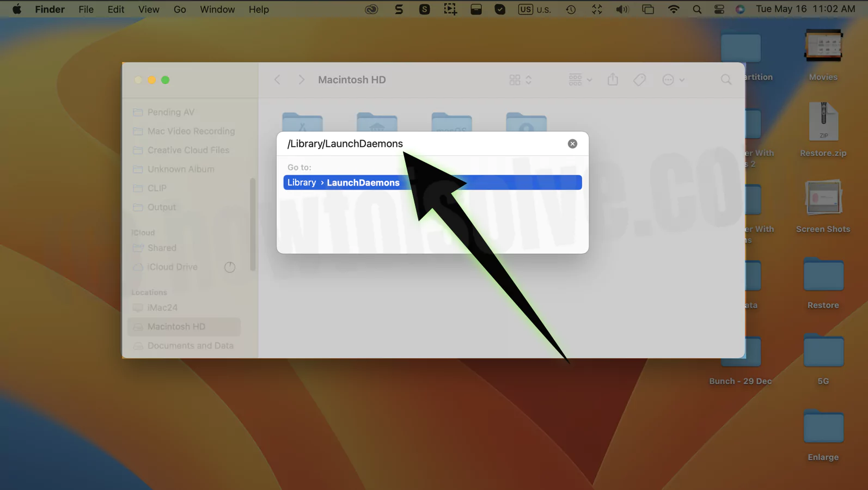Click the Finder forward navigation arrow
Image resolution: width=868 pixels, height=490 pixels.
pyautogui.click(x=301, y=80)
